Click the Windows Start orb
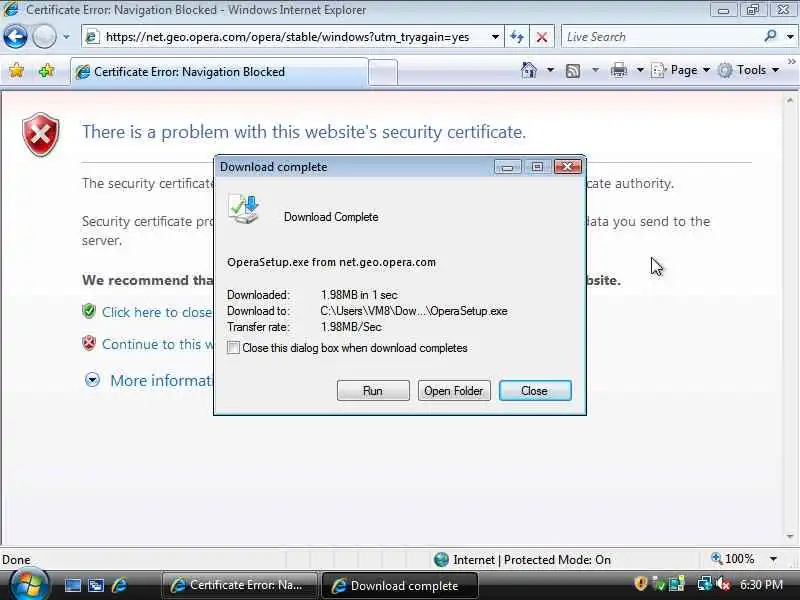 28,585
